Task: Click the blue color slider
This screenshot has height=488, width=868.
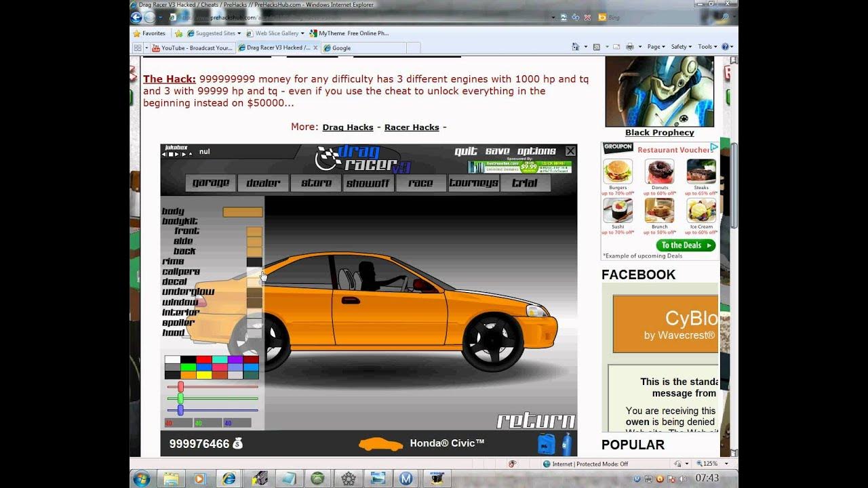Action: 180,410
